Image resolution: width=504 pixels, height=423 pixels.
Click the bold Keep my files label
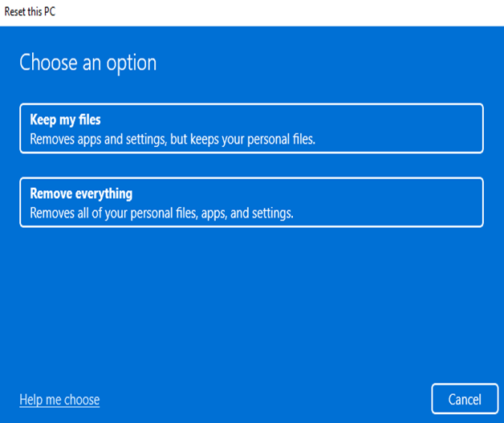click(x=65, y=120)
